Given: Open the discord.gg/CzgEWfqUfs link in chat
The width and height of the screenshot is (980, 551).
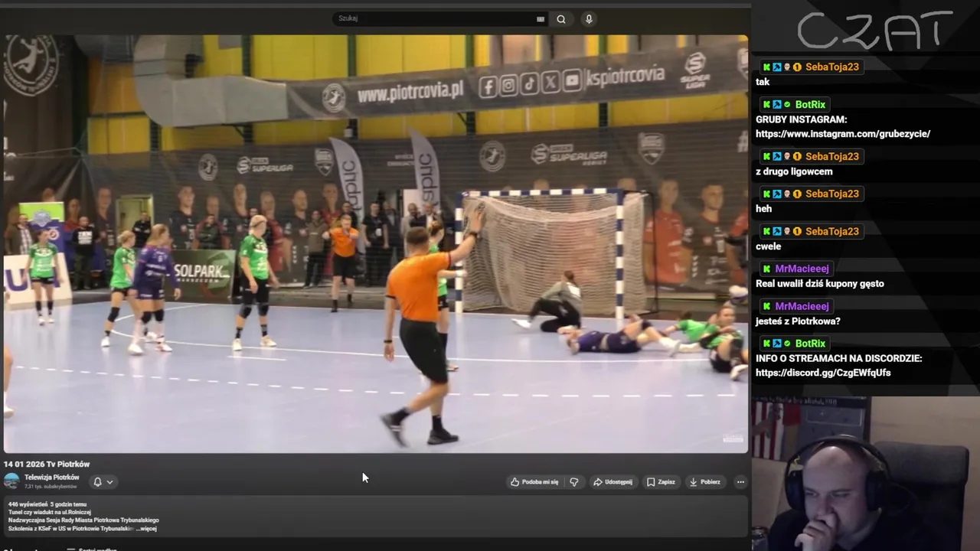Looking at the screenshot, I should [823, 373].
